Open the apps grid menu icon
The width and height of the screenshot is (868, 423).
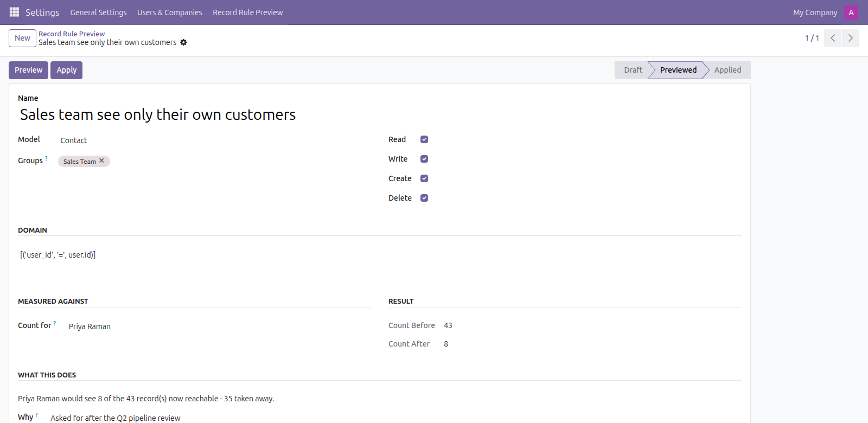coord(15,12)
